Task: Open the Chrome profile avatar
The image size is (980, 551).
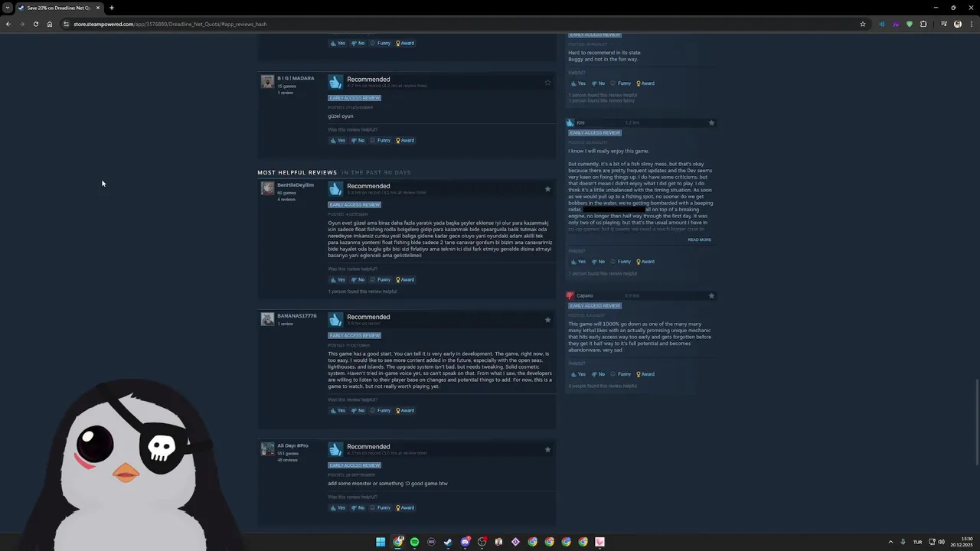Action: [958, 24]
